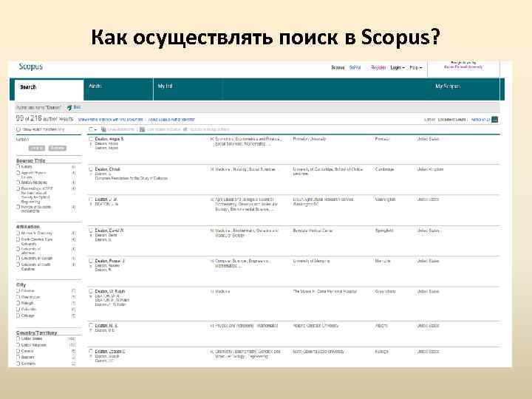Open the Help dropdown menu
The image size is (532, 399).
click(415, 67)
